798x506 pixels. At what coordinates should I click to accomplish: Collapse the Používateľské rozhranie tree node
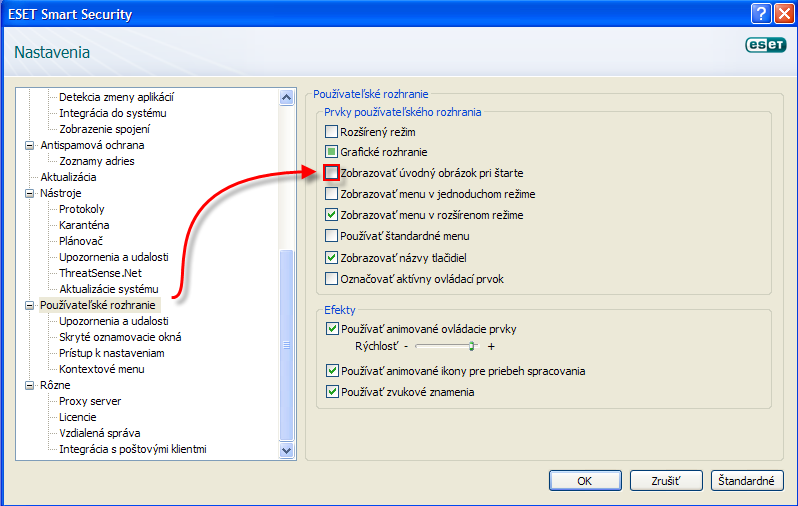pyautogui.click(x=30, y=305)
